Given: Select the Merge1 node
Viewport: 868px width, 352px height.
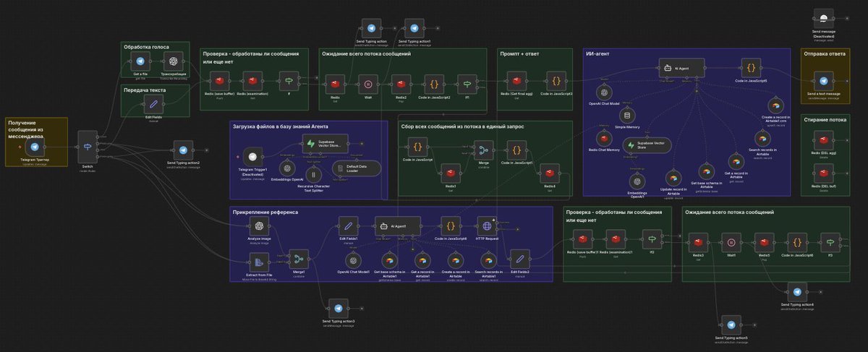Looking at the screenshot, I should [297, 258].
